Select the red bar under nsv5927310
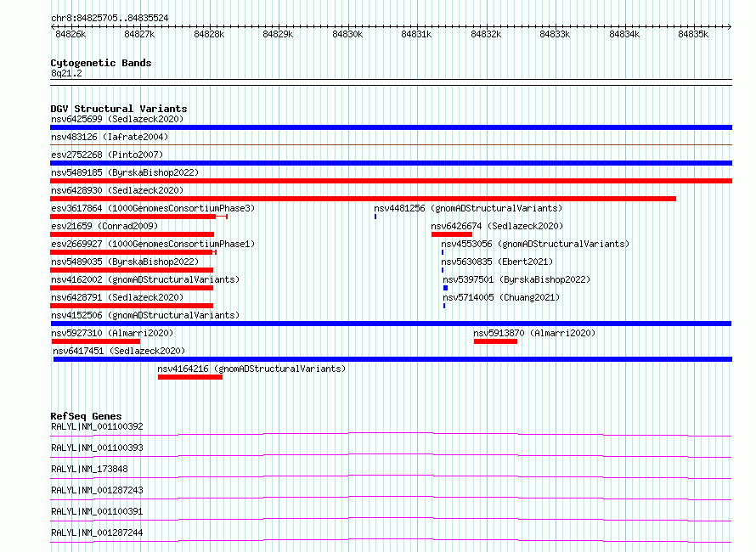The image size is (756, 552). 96,341
